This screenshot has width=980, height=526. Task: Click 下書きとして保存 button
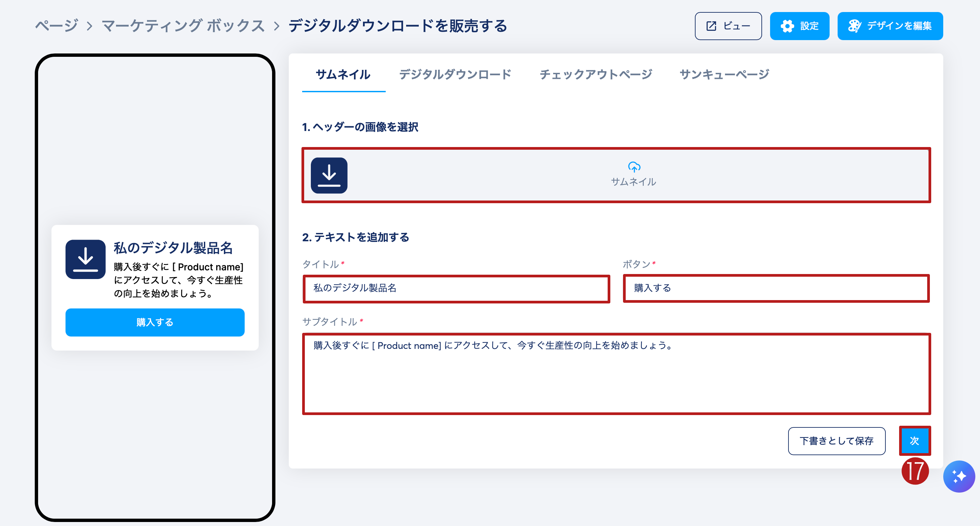tap(836, 441)
